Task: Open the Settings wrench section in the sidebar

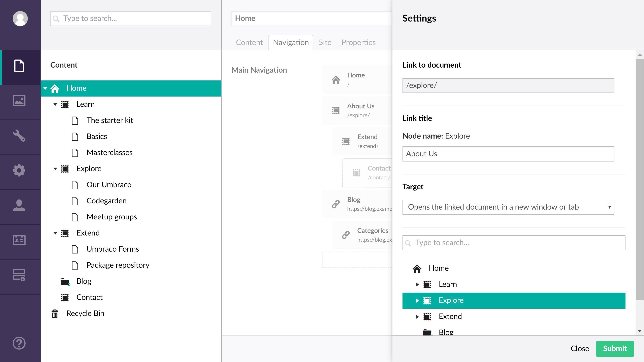Action: pos(19,136)
